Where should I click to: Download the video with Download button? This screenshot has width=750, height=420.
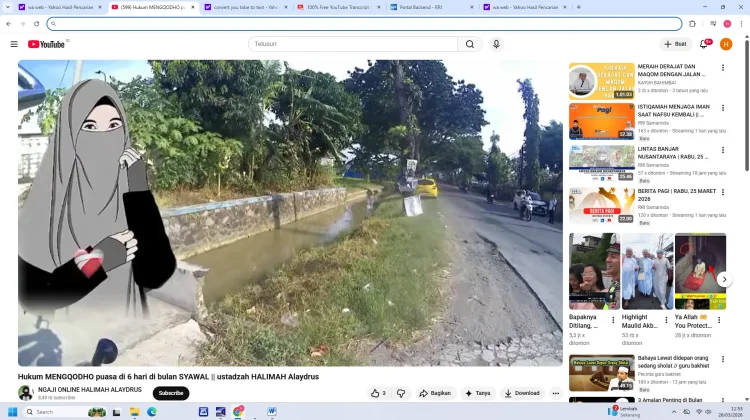(522, 393)
